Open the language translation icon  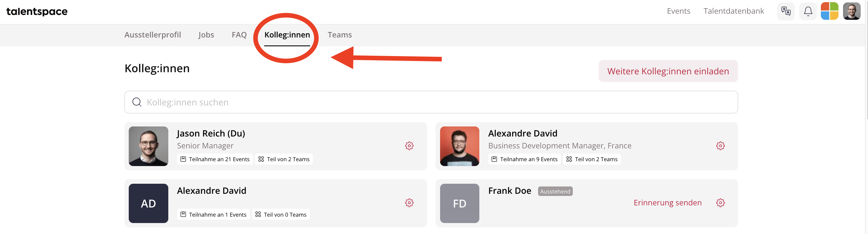(786, 11)
